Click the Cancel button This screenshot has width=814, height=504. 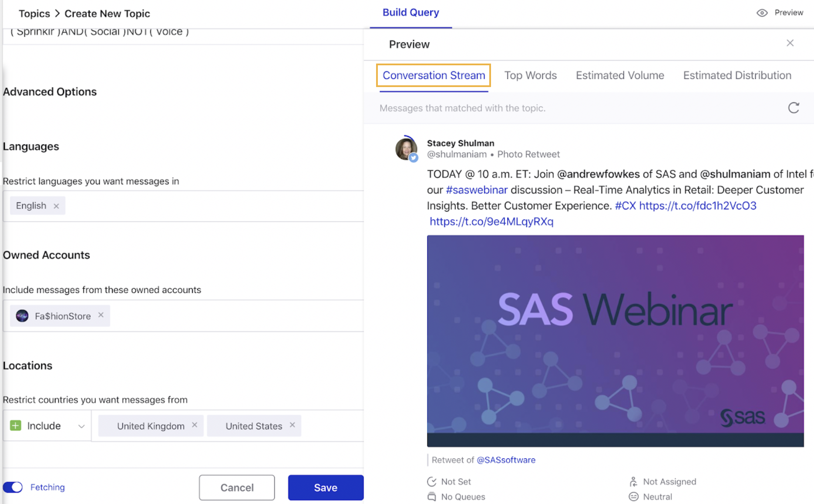(x=237, y=487)
